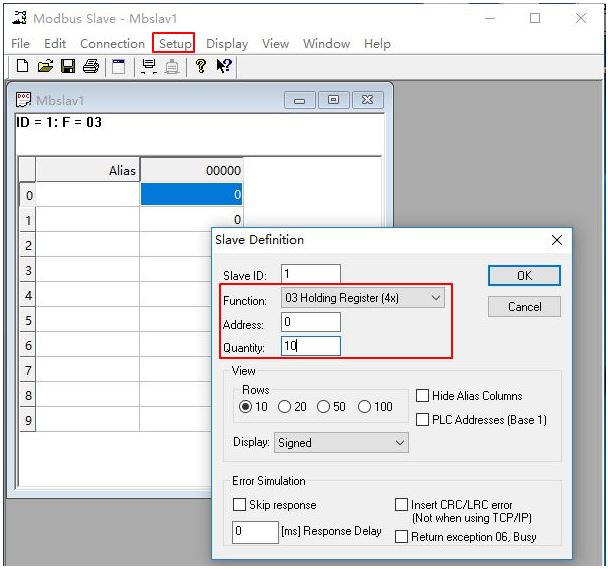608x569 pixels.
Task: Check Return exception 06, Busy
Action: pos(401,536)
